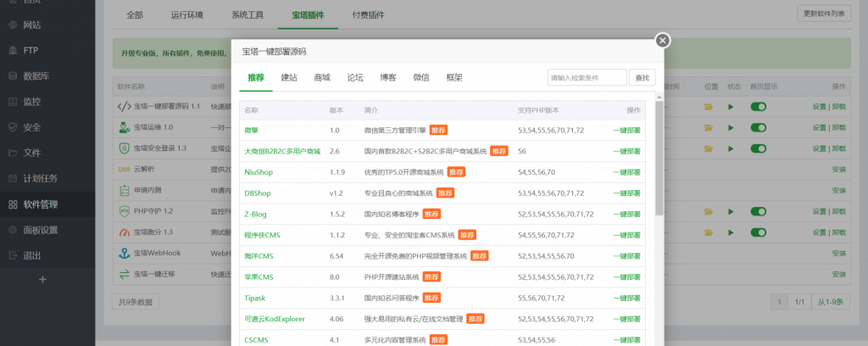Switch to the 商城 tab in dialog
868x346 pixels.
(322, 77)
